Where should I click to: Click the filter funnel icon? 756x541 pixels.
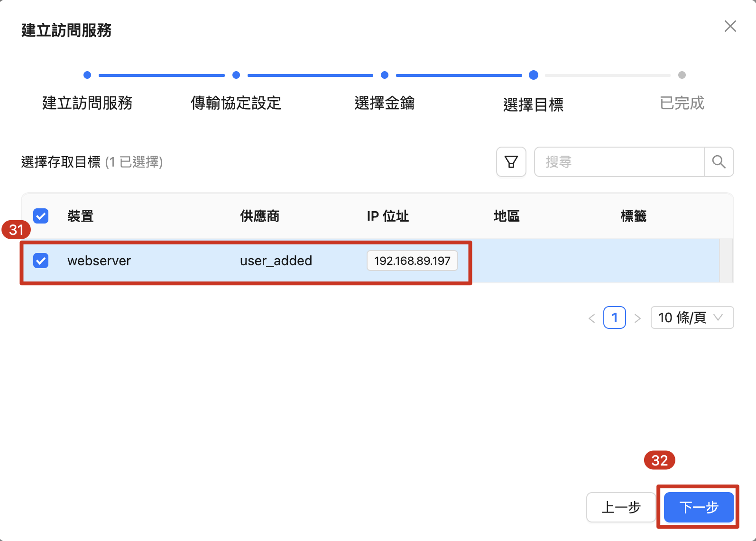click(x=511, y=162)
